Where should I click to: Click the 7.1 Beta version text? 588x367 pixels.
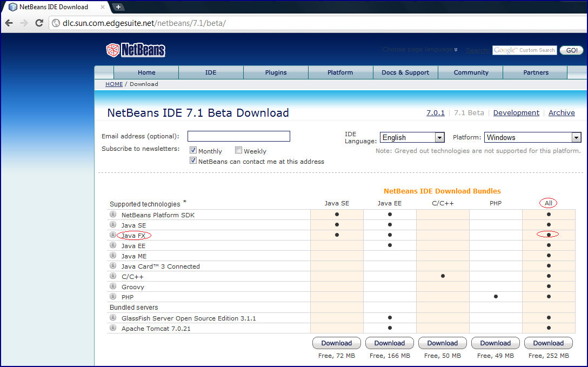pyautogui.click(x=469, y=113)
